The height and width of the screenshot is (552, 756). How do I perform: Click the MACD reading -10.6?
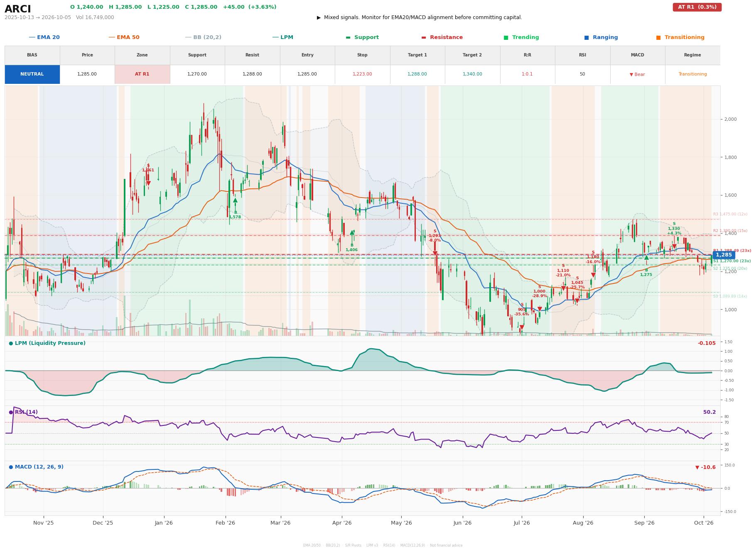[705, 467]
